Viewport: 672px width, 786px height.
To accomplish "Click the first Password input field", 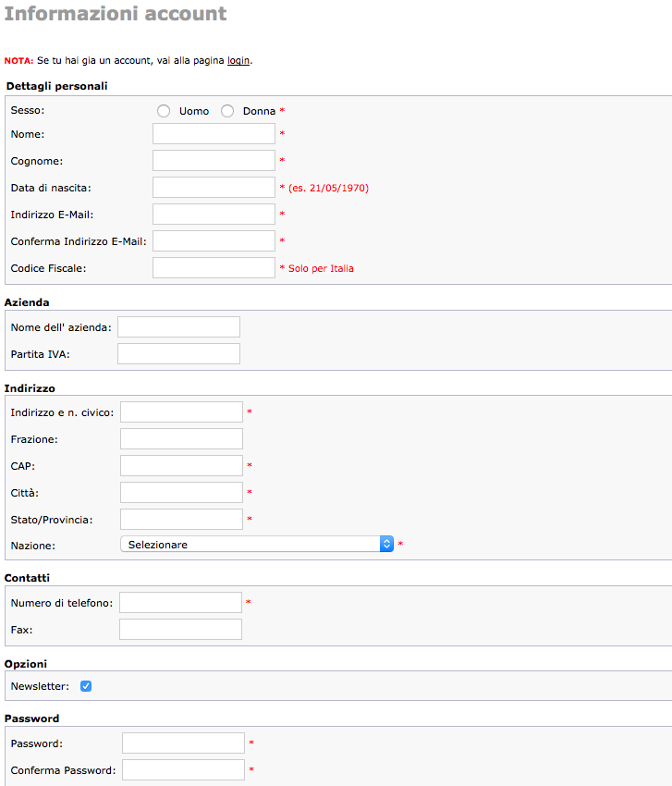I will click(183, 743).
